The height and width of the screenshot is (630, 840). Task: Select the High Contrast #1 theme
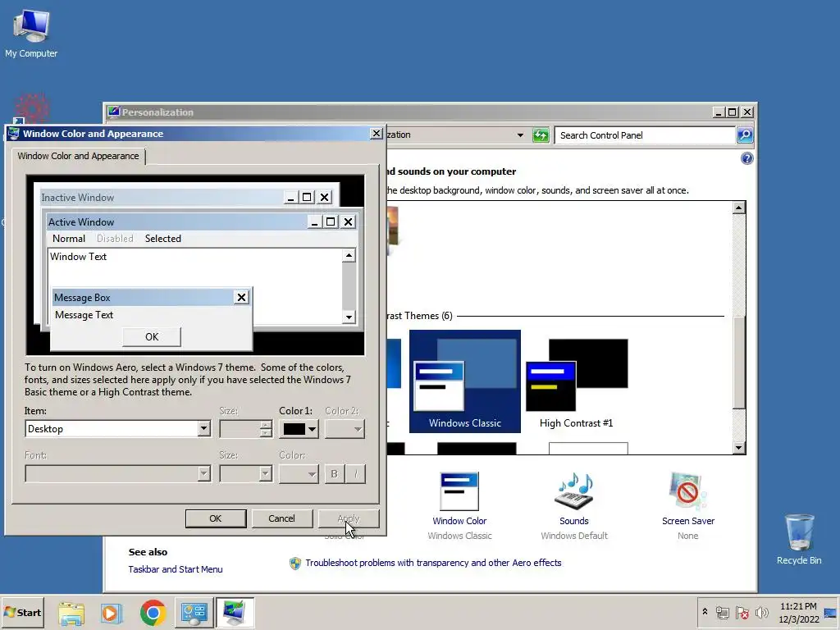[577, 381]
